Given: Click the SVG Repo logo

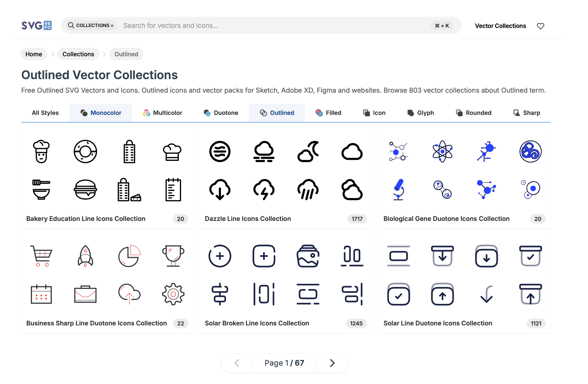Looking at the screenshot, I should pyautogui.click(x=36, y=25).
